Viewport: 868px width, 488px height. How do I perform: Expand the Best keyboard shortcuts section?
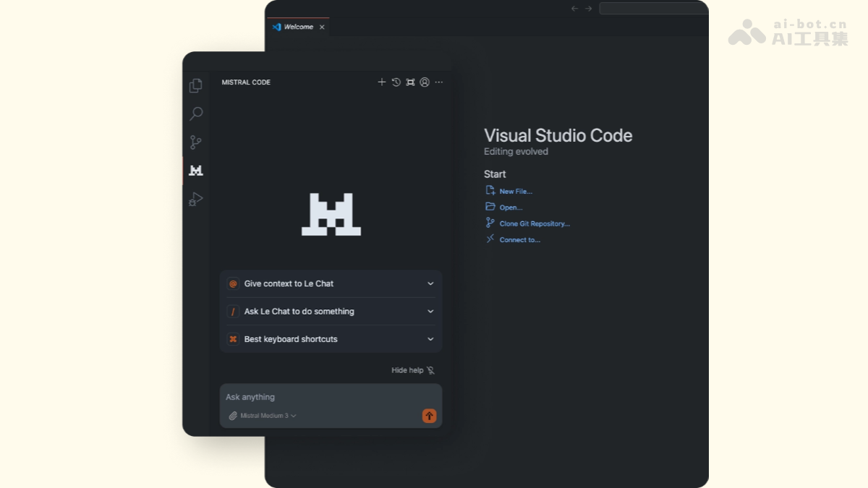tap(331, 338)
